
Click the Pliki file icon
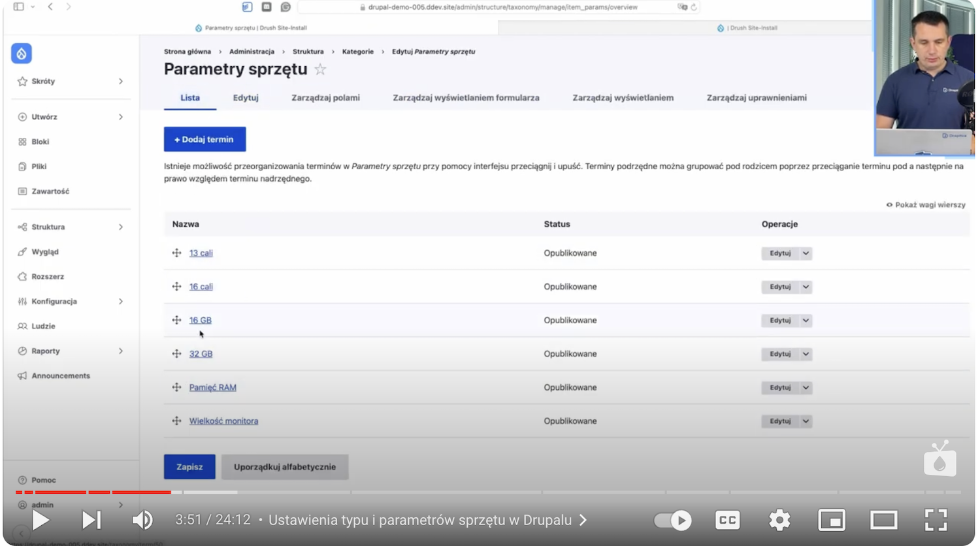pyautogui.click(x=22, y=167)
